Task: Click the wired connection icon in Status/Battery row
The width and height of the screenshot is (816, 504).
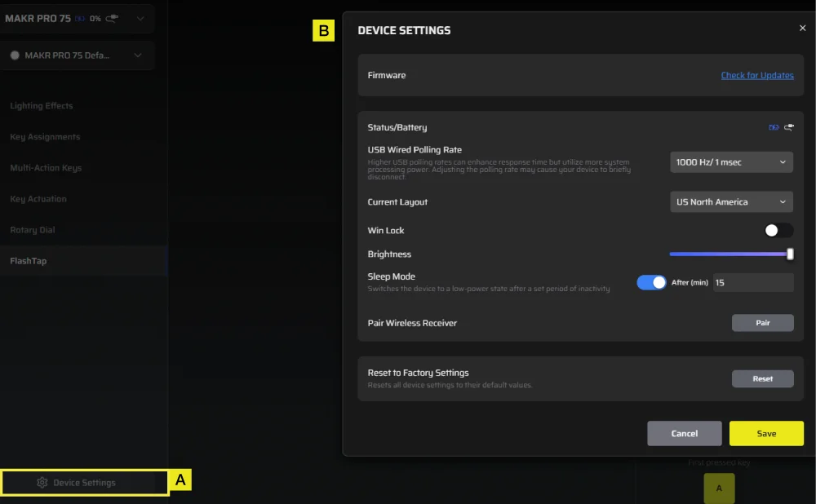Action: coord(788,127)
